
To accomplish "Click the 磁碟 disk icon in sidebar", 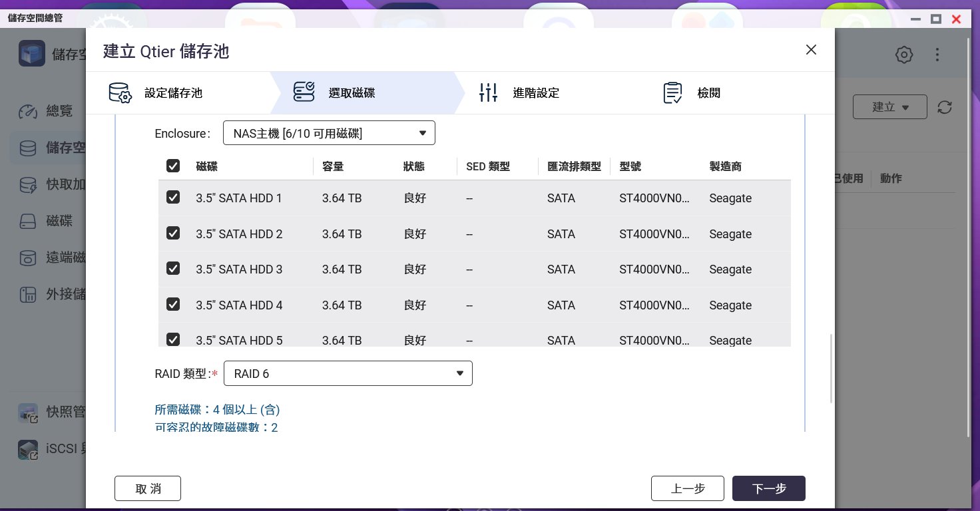I will tap(28, 221).
